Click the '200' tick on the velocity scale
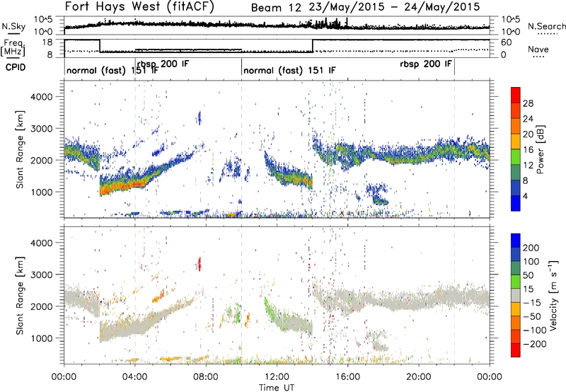Viewport: 566px width, 392px height. pyautogui.click(x=531, y=248)
